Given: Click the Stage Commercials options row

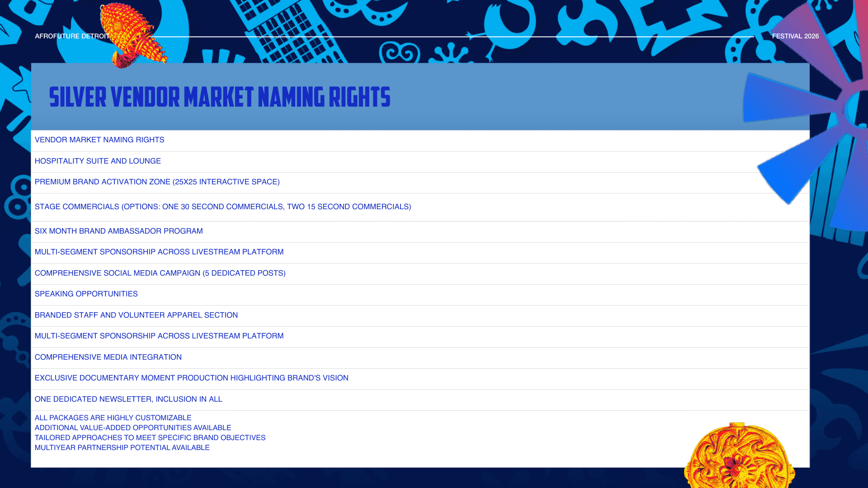Looking at the screenshot, I should pos(222,207).
